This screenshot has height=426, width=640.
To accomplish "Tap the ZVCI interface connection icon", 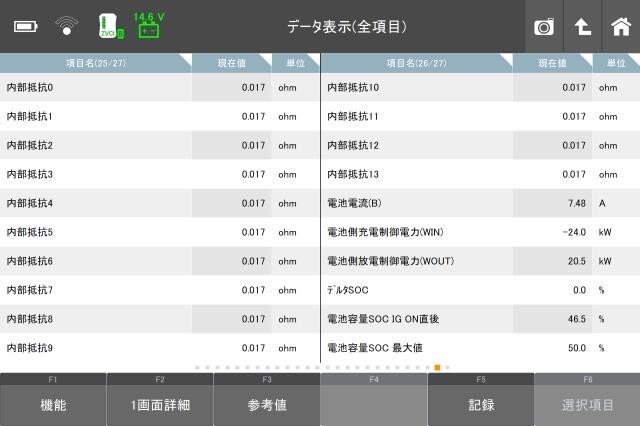I will click(x=111, y=26).
